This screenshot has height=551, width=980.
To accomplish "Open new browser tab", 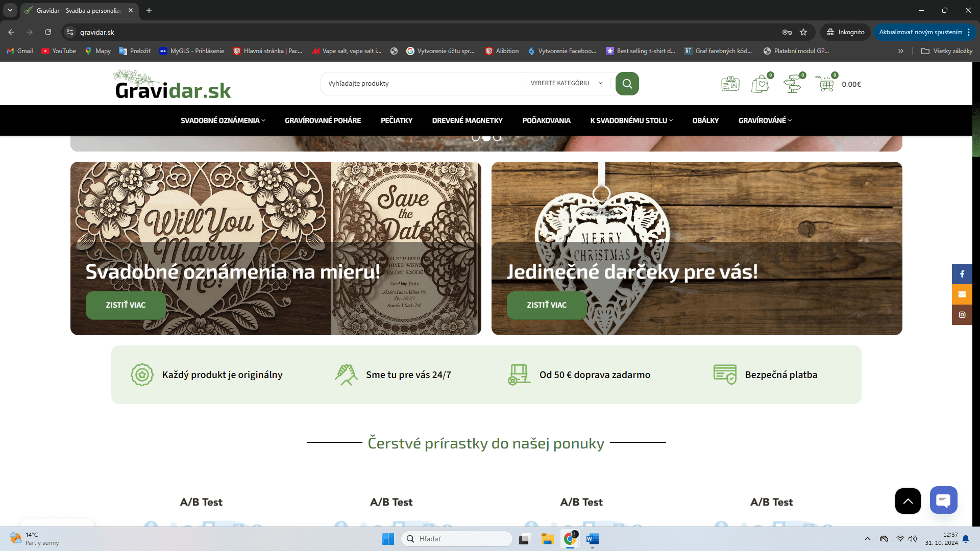I will point(149,10).
